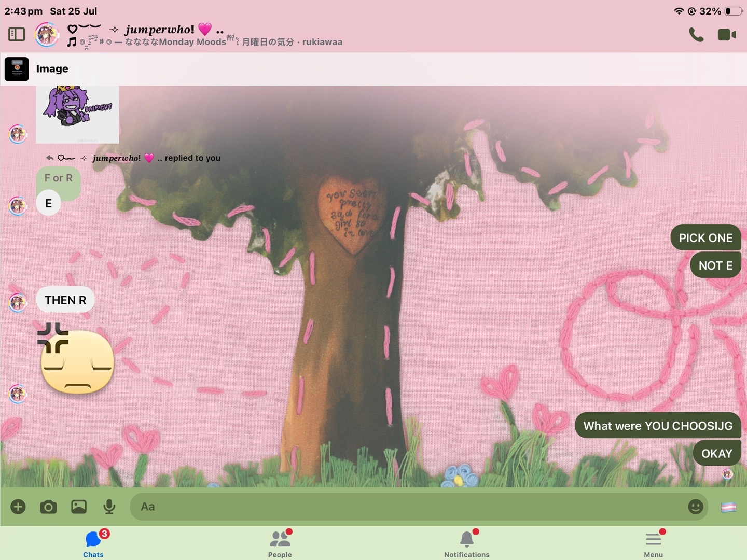The width and height of the screenshot is (747, 560).
Task: Tap the "PICK ONE" message bubble
Action: (706, 237)
